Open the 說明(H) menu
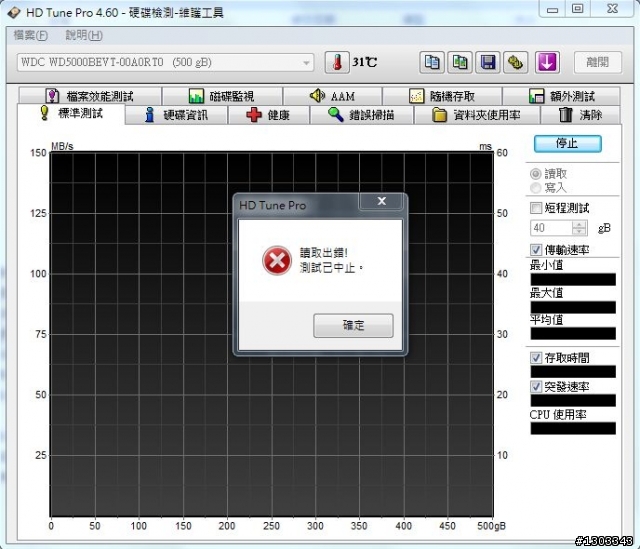This screenshot has width=640, height=549. pos(84,36)
